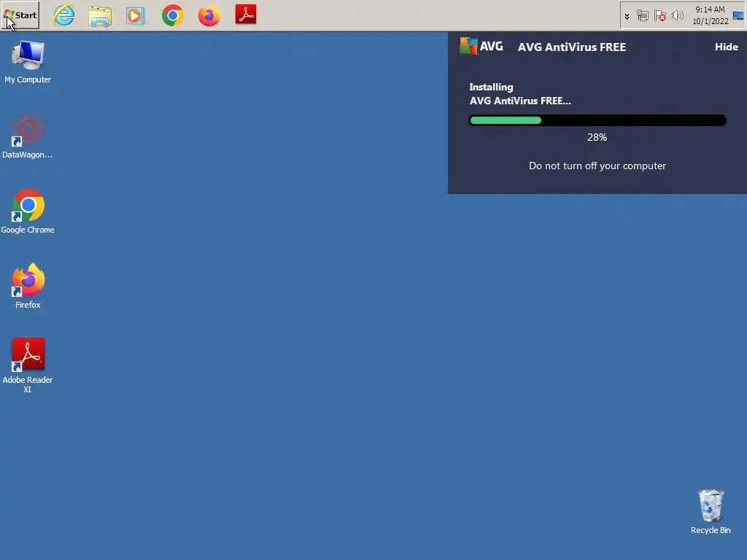Image resolution: width=747 pixels, height=560 pixels.
Task: Click the "Installing AVG AntiVirus FREE..." text
Action: click(519, 94)
